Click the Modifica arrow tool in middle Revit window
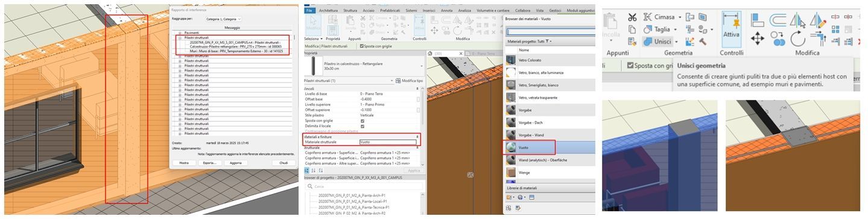Screen dimensions: 868x219 (313, 25)
